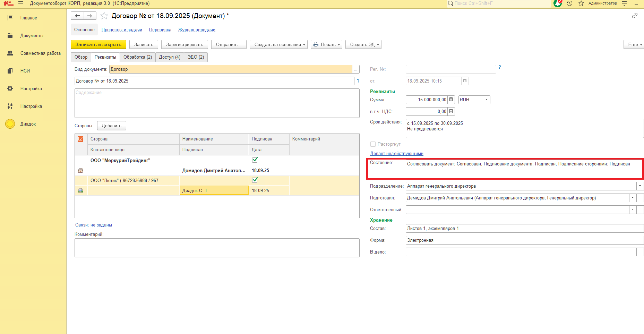Open calculator for Сумма field
Image resolution: width=644 pixels, height=334 pixels.
point(451,100)
